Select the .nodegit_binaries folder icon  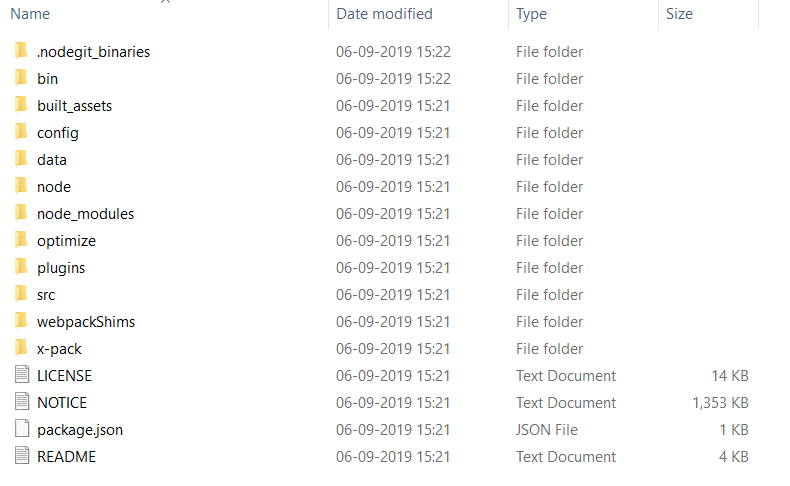coord(21,51)
